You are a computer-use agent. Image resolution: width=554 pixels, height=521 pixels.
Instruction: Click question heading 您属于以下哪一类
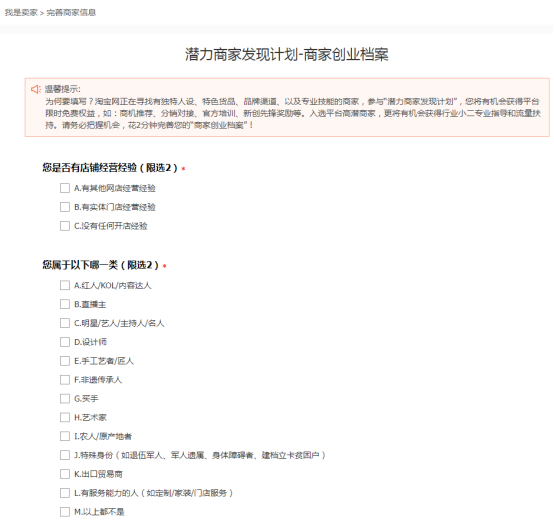[100, 265]
